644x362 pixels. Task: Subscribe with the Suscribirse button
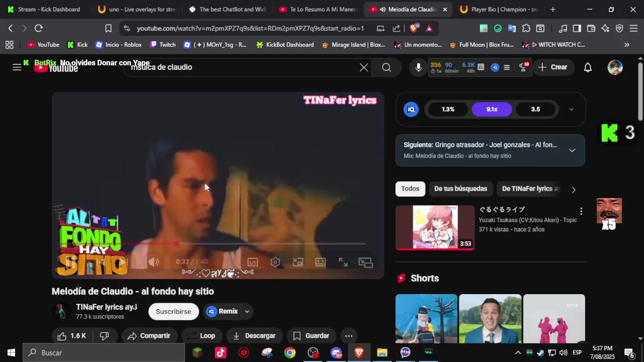point(174,312)
